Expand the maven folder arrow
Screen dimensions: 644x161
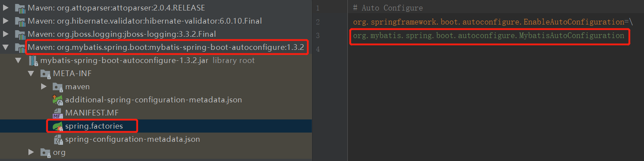(x=43, y=87)
